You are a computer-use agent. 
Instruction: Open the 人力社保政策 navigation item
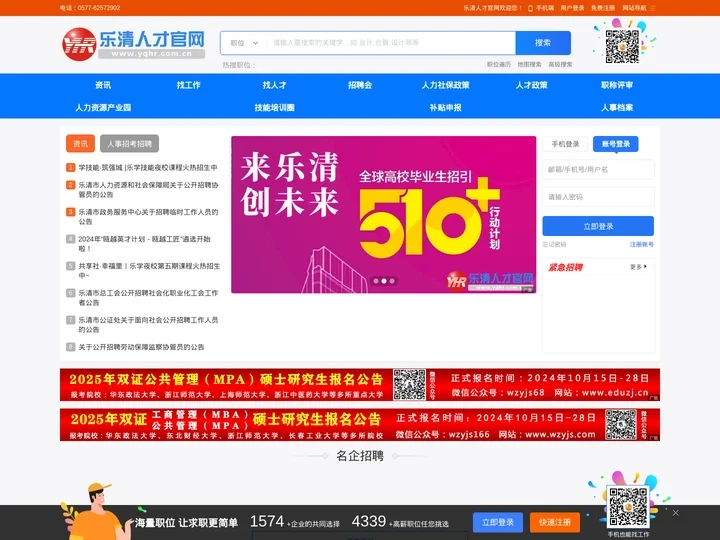pyautogui.click(x=445, y=85)
